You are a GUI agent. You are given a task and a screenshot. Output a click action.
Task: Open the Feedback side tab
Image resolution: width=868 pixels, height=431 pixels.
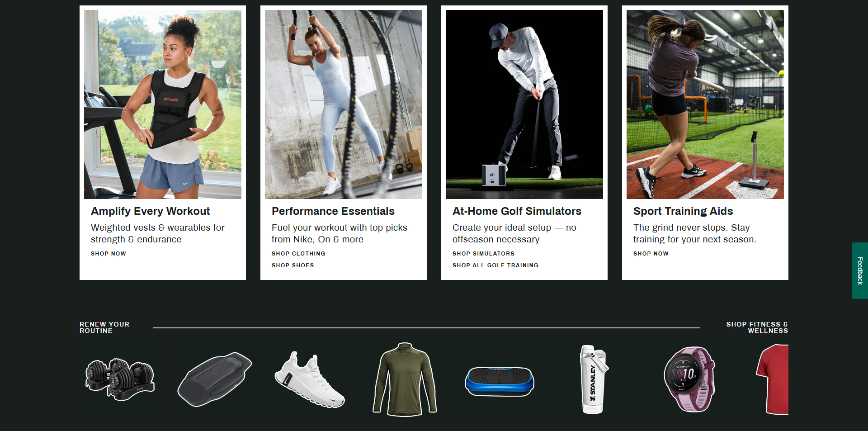pos(860,270)
